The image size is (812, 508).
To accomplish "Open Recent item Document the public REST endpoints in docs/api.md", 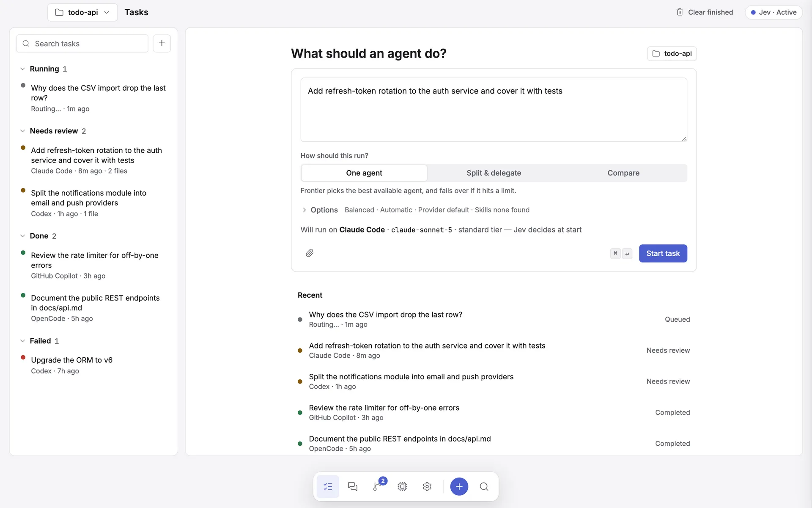I will pos(494,443).
